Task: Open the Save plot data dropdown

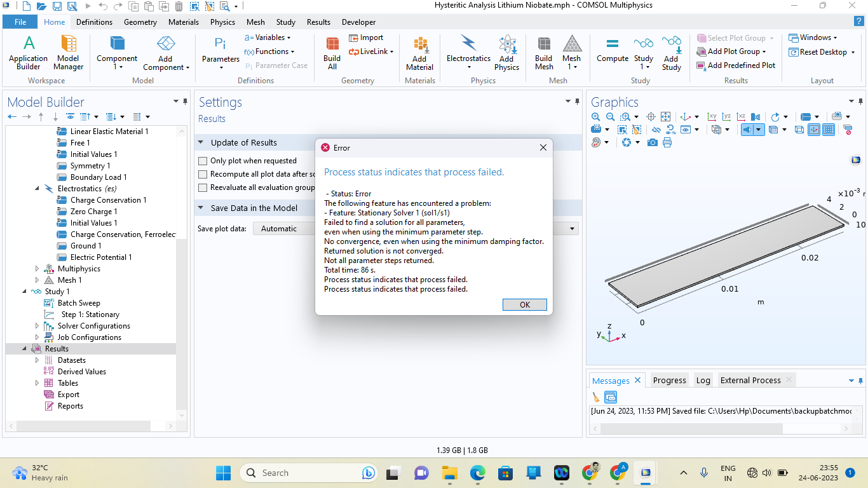Action: click(x=572, y=229)
